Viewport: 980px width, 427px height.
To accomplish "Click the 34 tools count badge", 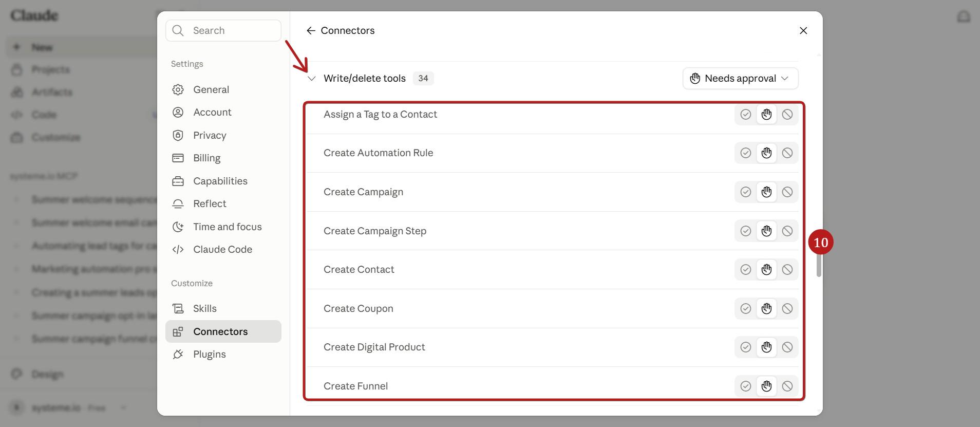I will coord(423,78).
